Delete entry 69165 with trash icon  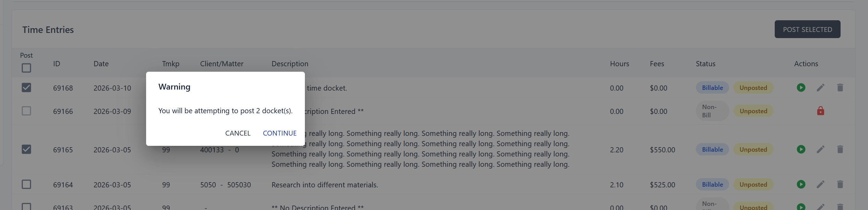pos(840,150)
